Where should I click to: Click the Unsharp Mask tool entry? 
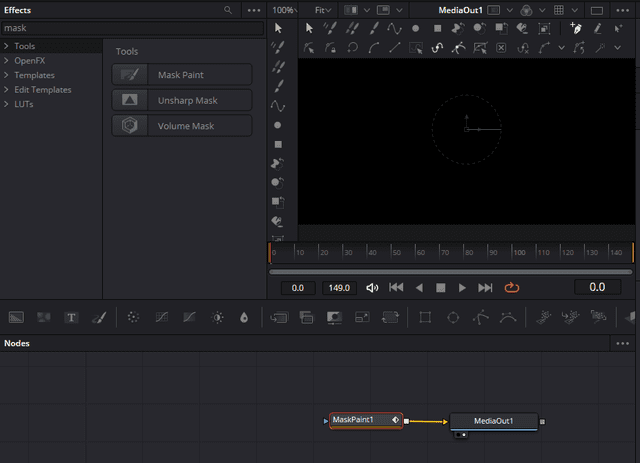click(182, 100)
